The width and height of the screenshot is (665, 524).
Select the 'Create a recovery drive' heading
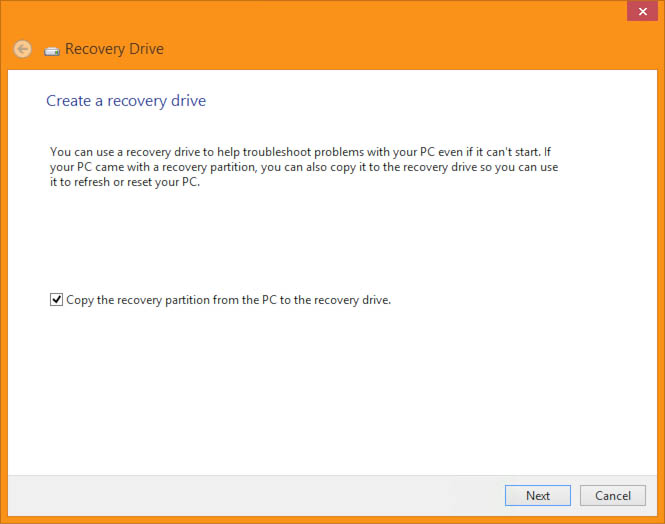click(126, 101)
